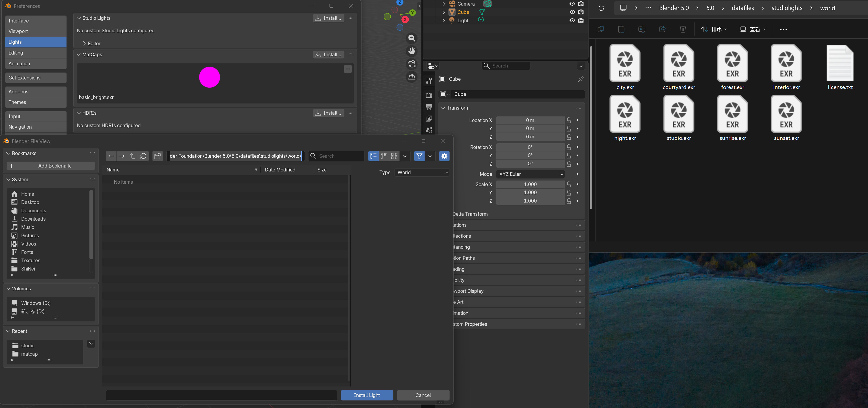Open the Viewport preferences section
The width and height of the screenshot is (868, 408).
point(36,31)
